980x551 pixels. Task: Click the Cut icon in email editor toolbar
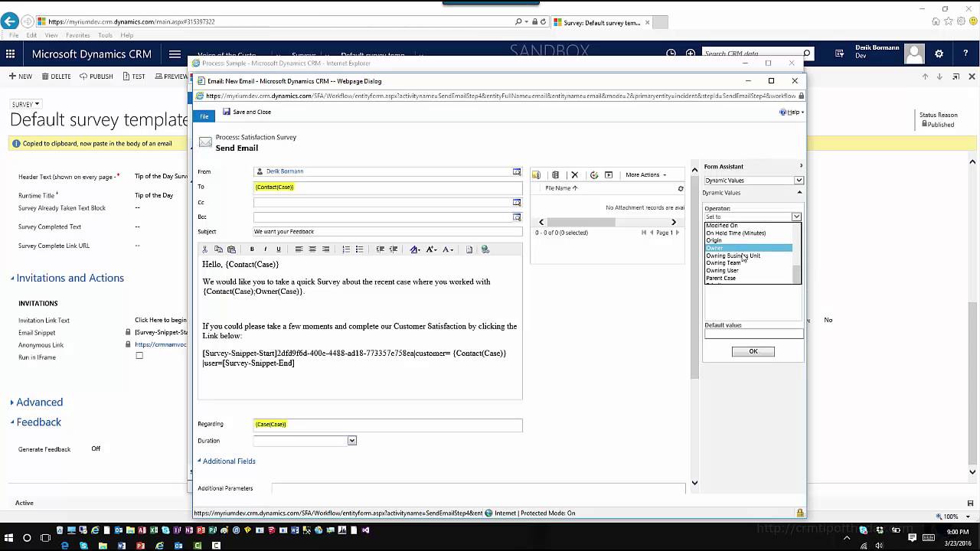click(x=204, y=249)
